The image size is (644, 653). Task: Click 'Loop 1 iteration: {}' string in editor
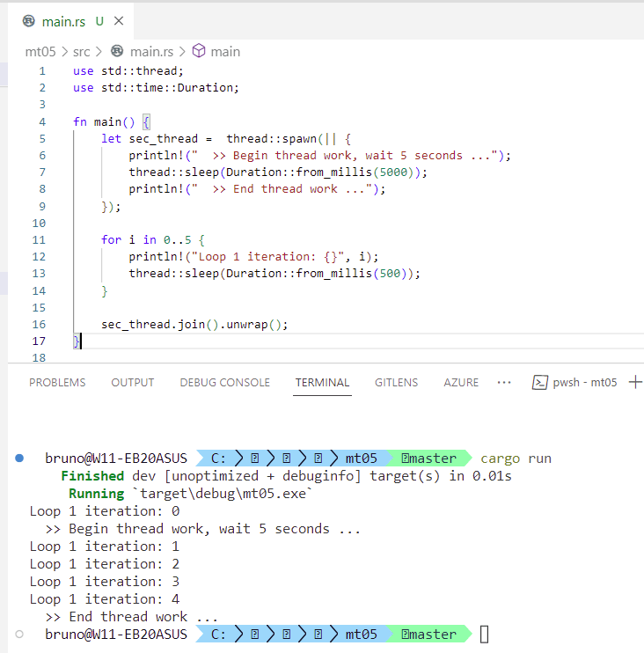coord(267,257)
